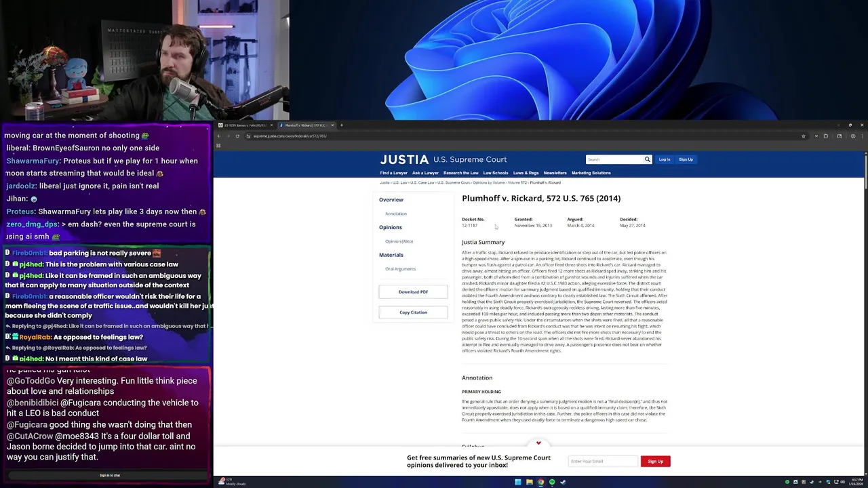Open Chrome's three-dot menu
Screen dimensions: 868x488
click(x=862, y=136)
